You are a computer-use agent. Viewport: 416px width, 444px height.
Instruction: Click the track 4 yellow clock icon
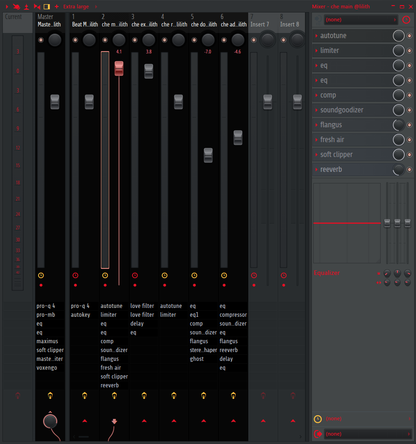(164, 275)
